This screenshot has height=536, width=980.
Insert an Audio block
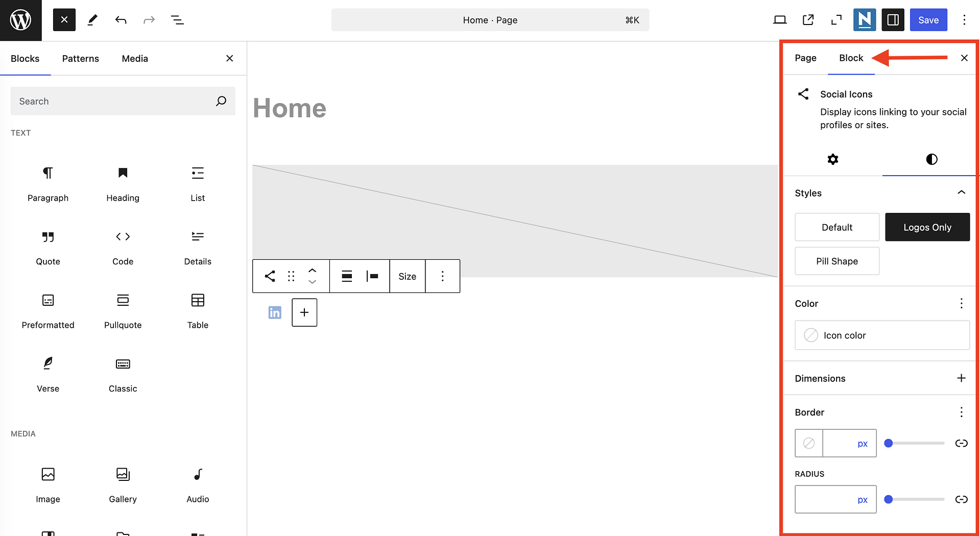point(198,485)
